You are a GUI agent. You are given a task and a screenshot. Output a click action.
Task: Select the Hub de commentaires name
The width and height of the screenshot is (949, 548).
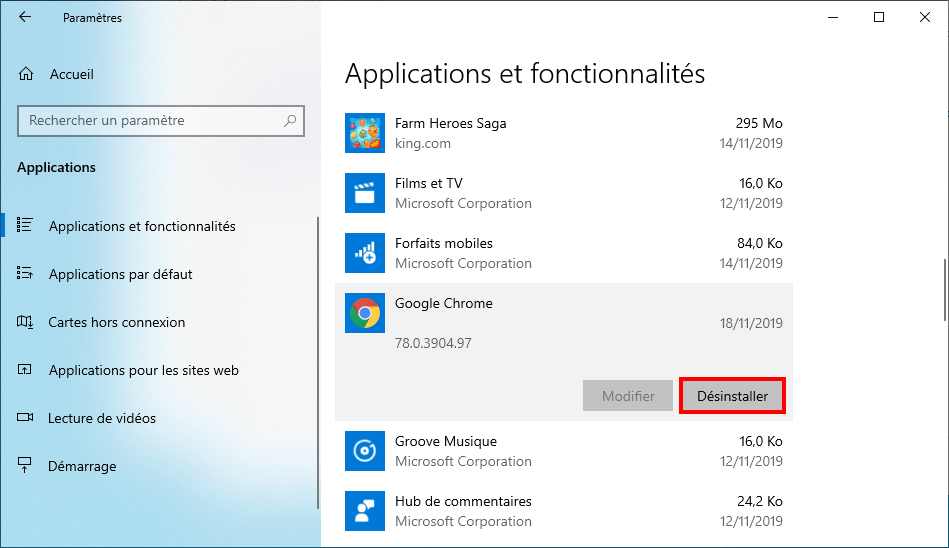[463, 501]
